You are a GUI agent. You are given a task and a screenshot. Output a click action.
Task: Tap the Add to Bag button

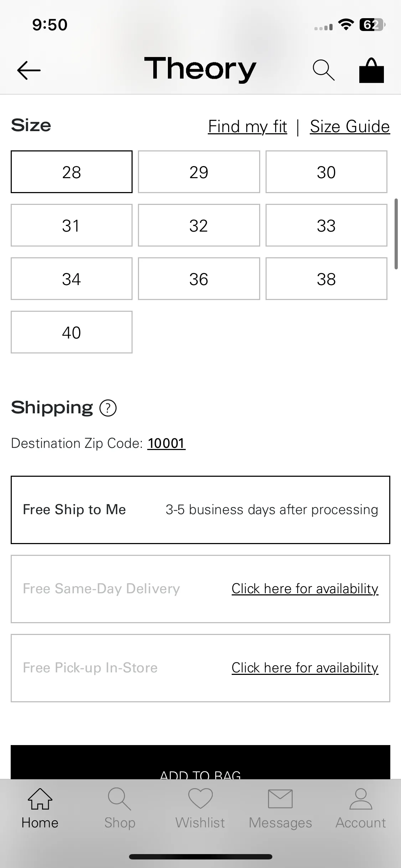(x=200, y=762)
